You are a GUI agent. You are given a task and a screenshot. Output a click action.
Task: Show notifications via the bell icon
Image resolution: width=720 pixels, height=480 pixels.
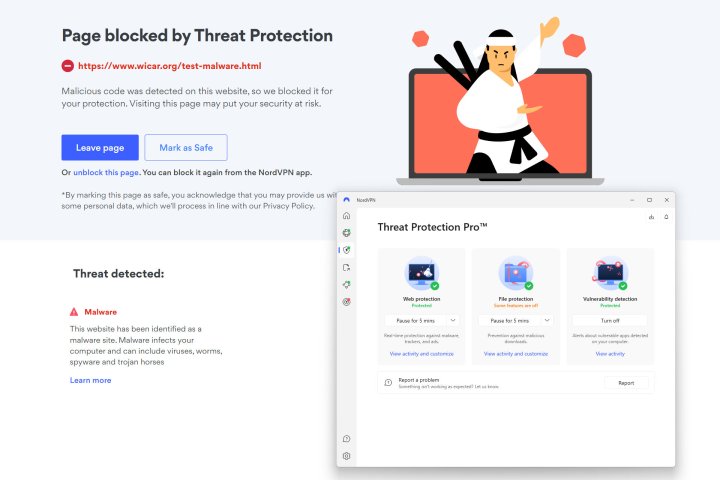666,216
